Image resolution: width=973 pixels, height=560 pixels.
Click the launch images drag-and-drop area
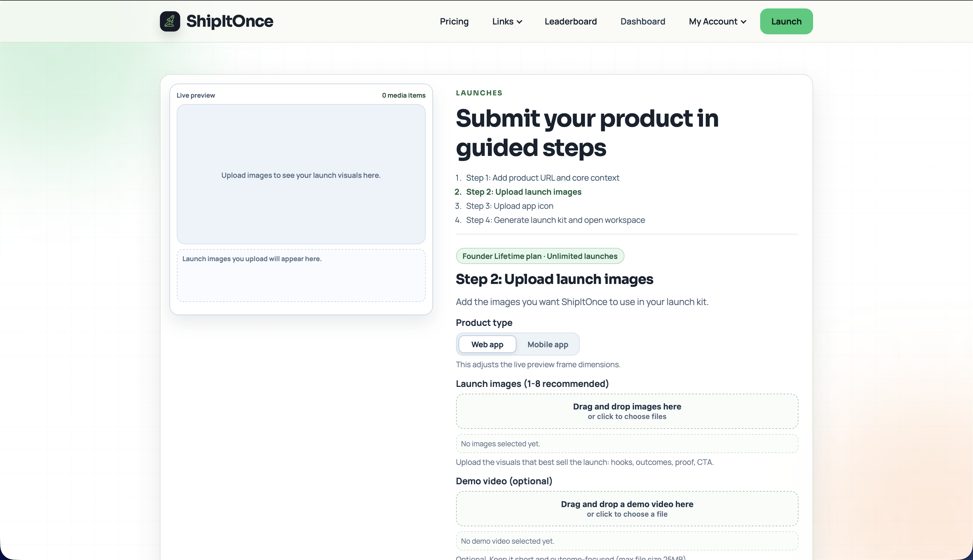pos(626,411)
